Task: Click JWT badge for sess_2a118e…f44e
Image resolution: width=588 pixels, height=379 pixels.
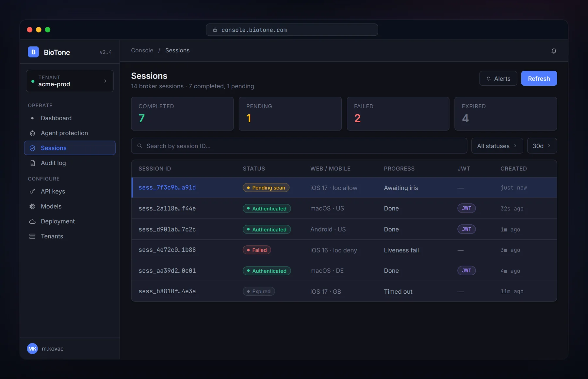Action: [466, 208]
